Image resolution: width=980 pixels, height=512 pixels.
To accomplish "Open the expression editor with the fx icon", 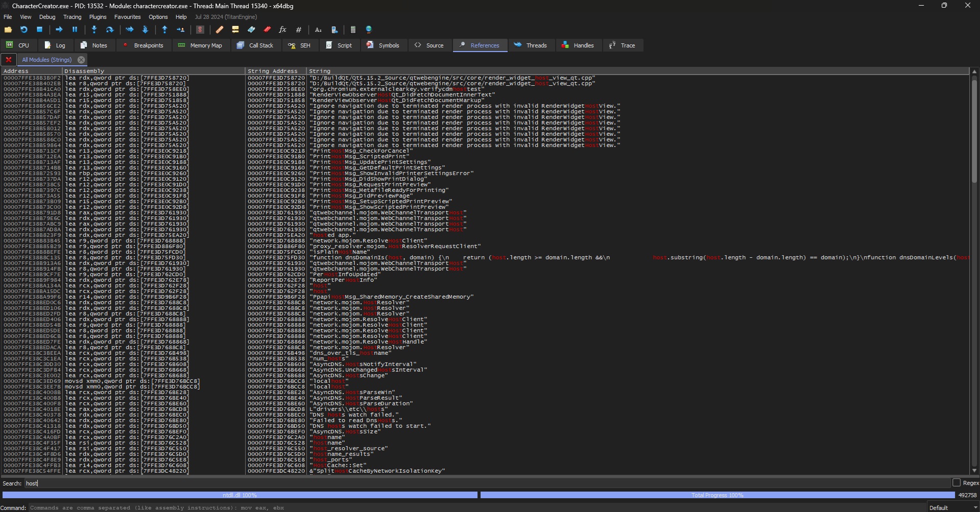I will [x=282, y=30].
